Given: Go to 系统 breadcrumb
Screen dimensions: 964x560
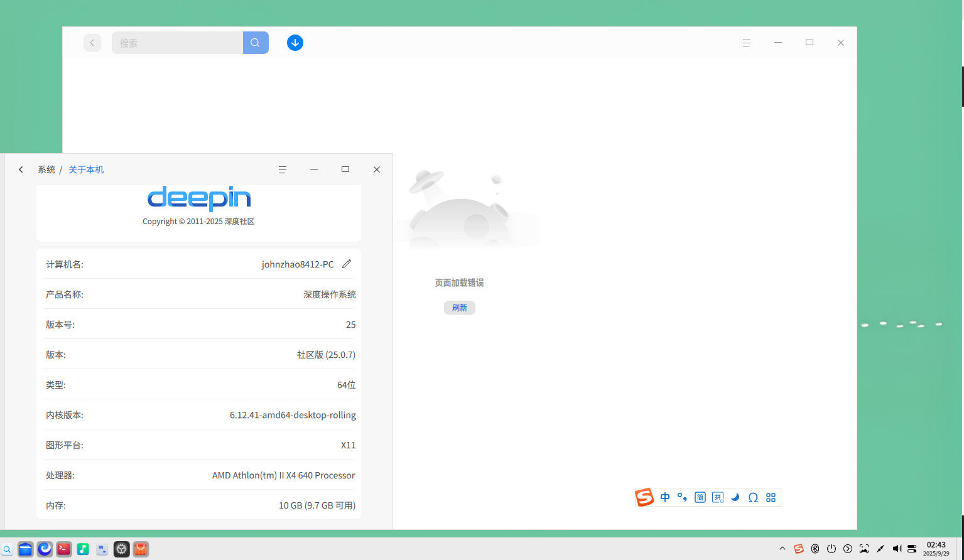Looking at the screenshot, I should pos(46,170).
